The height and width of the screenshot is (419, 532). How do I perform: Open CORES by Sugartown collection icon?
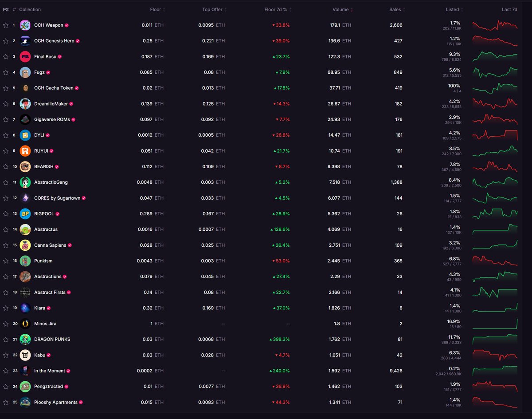[x=25, y=198]
